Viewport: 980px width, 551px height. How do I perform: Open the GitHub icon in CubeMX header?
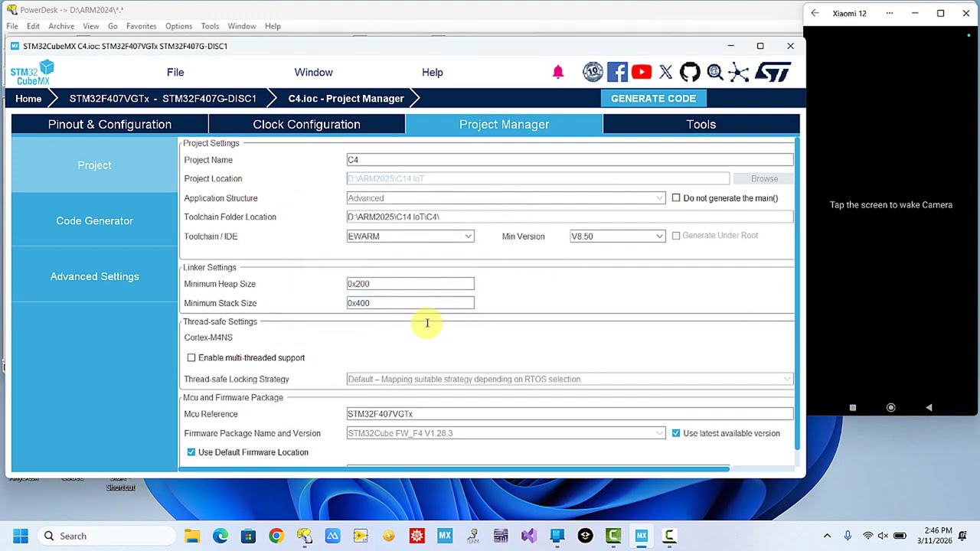[x=690, y=72]
